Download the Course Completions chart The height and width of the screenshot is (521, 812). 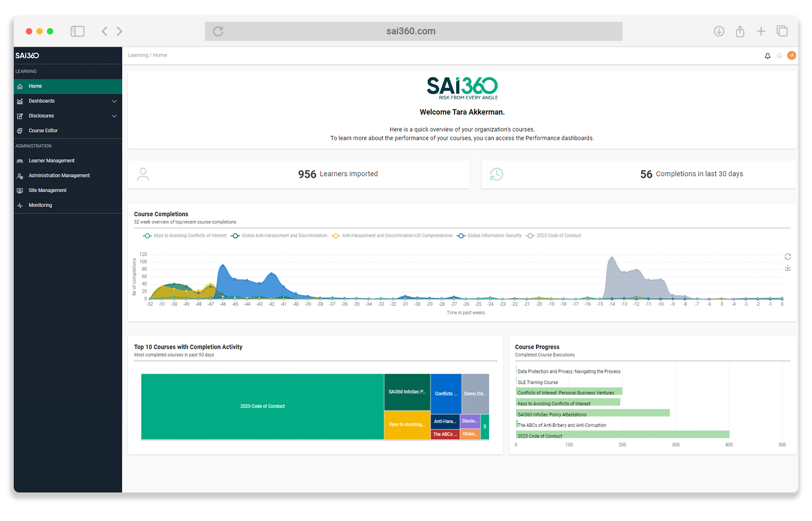click(x=788, y=268)
